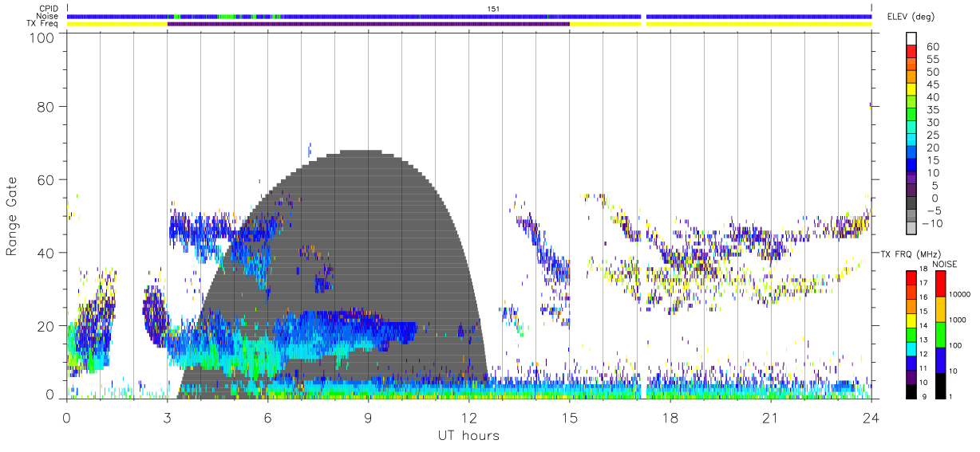Select the orange 1000–10000 NOISE colorbar segment
The image size is (980, 452).
(940, 309)
